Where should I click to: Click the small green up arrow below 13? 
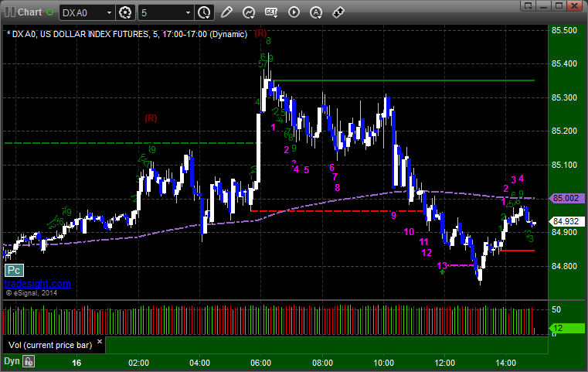coord(443,272)
